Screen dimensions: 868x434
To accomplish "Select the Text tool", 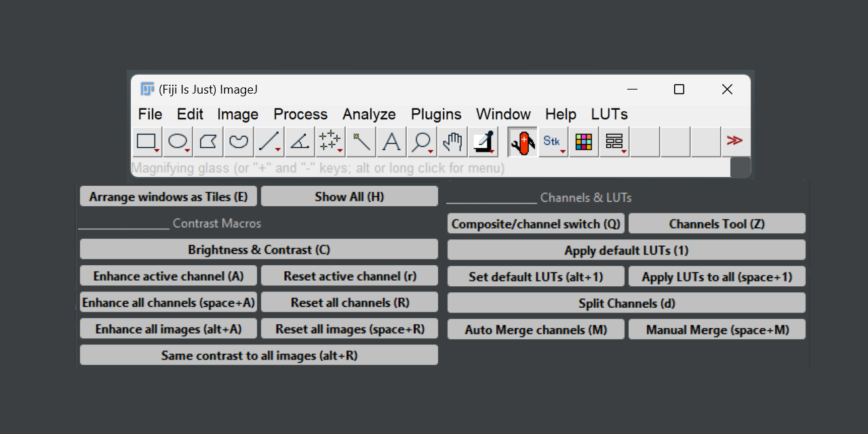I will pos(391,141).
